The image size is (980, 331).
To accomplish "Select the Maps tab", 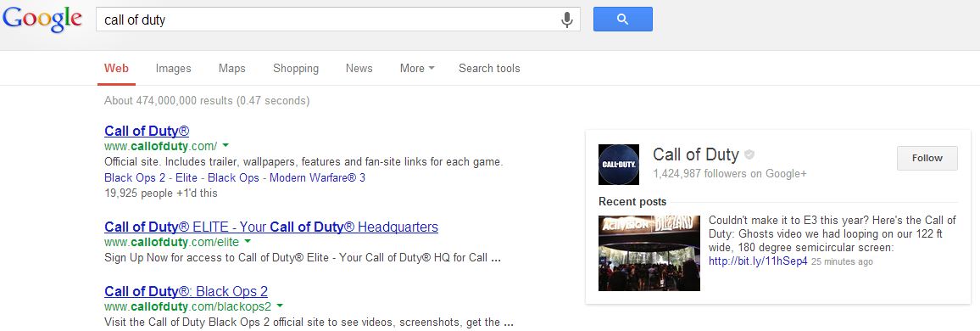I will 232,68.
